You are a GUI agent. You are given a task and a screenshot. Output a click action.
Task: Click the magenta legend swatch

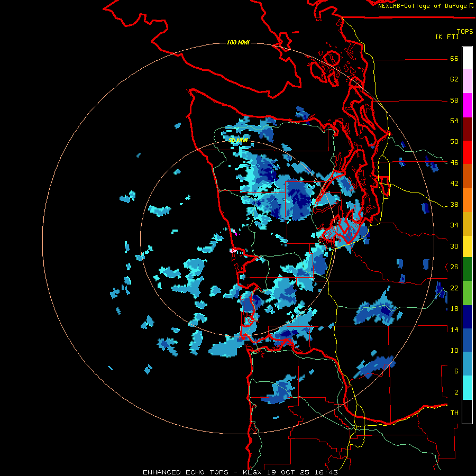467,105
